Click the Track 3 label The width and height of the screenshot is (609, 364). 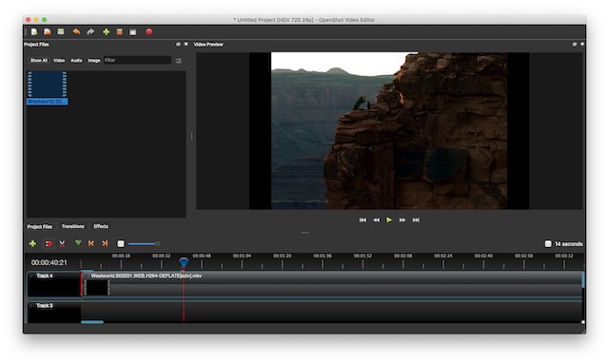[x=45, y=306]
